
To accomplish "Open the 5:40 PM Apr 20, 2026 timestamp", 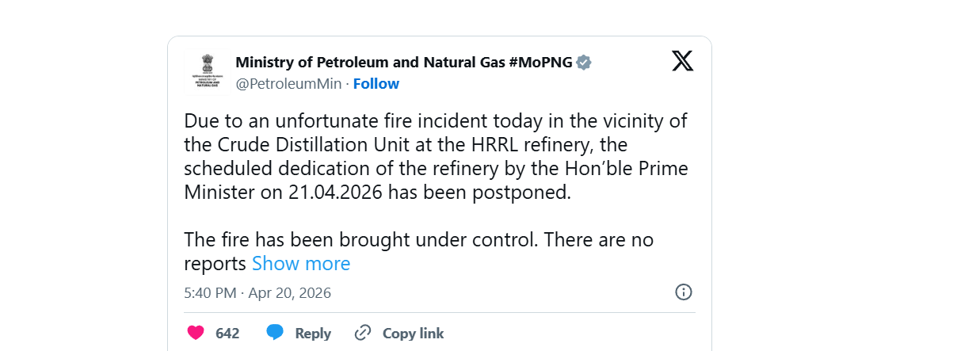I will point(257,293).
